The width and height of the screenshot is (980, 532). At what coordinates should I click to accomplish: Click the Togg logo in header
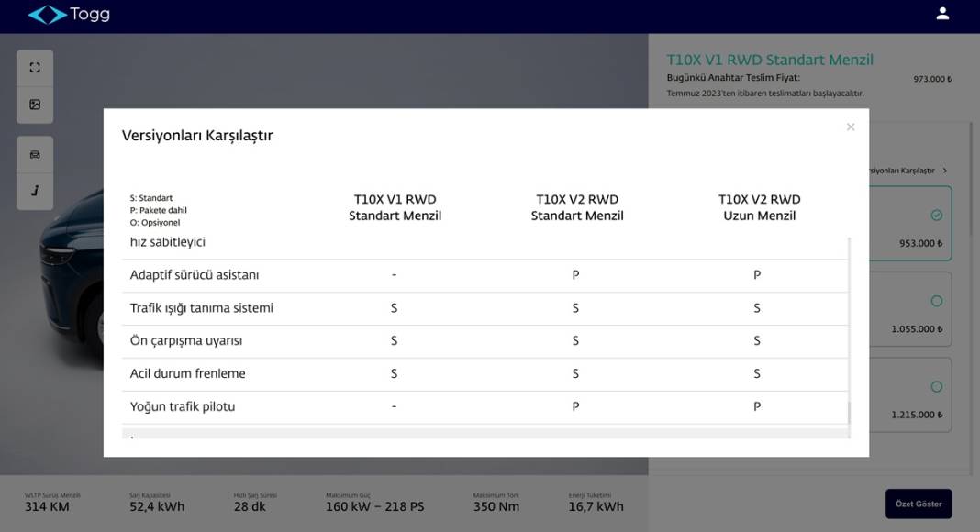69,15
